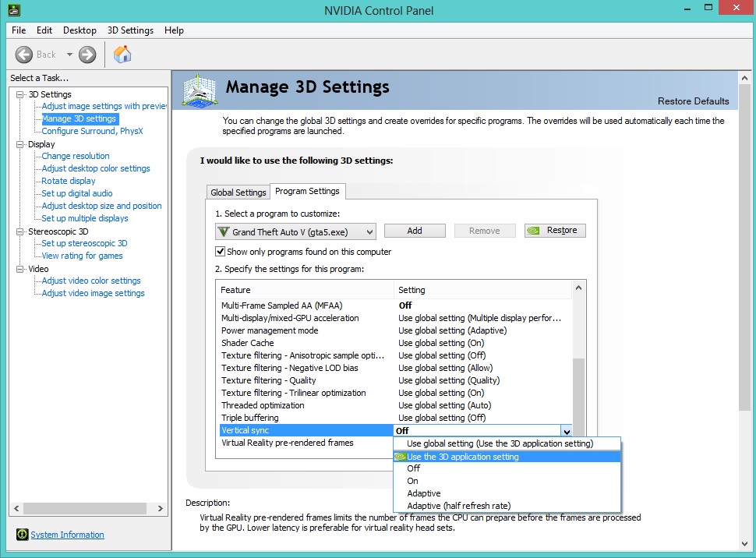Click the Forward arrow icon
This screenshot has width=756, height=558.
point(87,55)
